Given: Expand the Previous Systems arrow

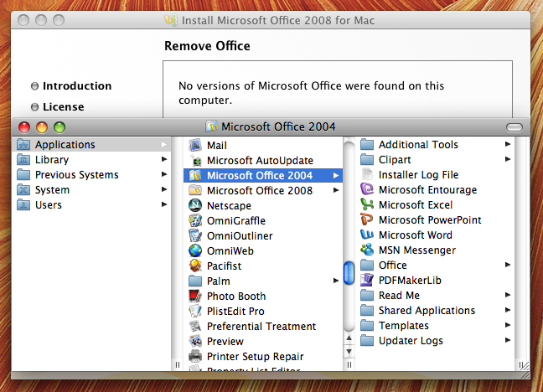Looking at the screenshot, I should pos(164,174).
